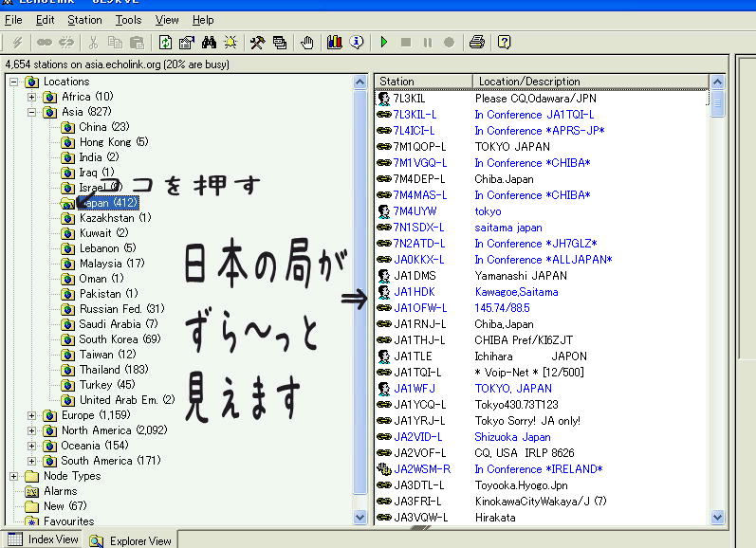Click the Stop playback square
Image resolution: width=756 pixels, height=548 pixels.
click(406, 43)
